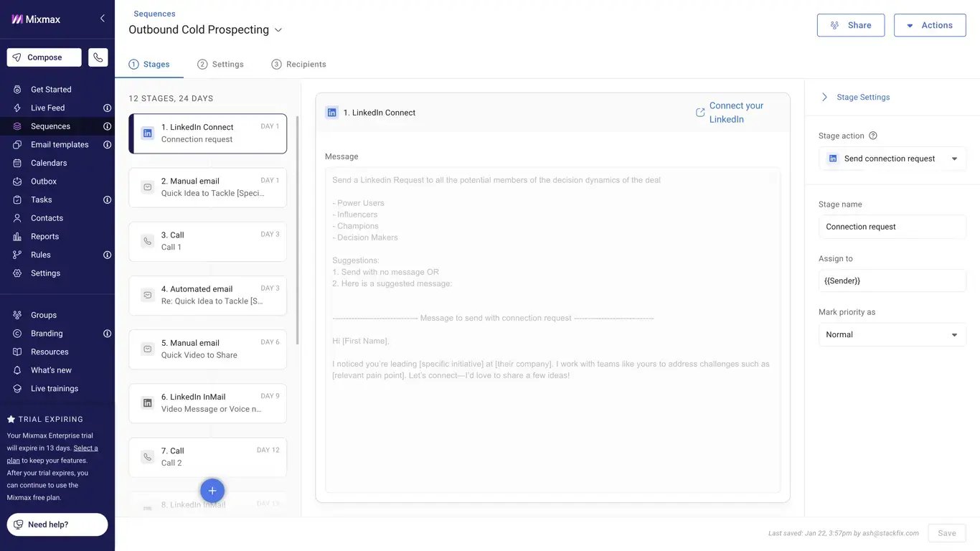
Task: Click the Last saved timestamp text
Action: point(844,533)
